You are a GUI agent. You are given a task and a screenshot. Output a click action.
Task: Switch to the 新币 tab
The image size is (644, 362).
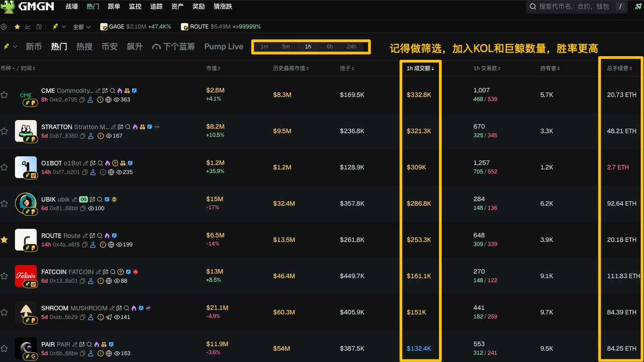pos(34,47)
